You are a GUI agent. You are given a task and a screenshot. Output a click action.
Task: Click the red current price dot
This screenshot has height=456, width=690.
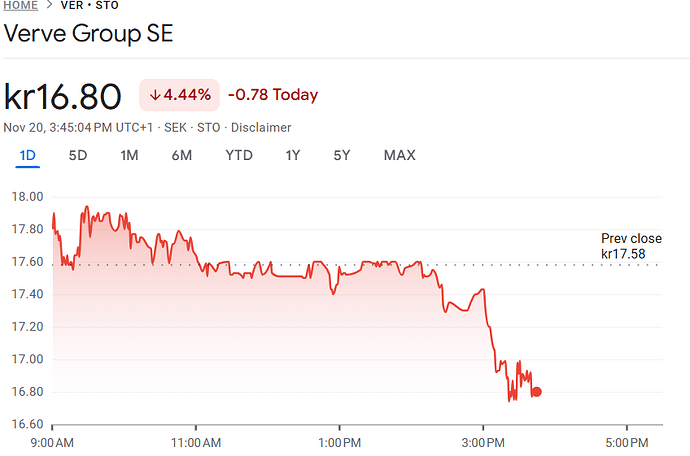coord(537,391)
